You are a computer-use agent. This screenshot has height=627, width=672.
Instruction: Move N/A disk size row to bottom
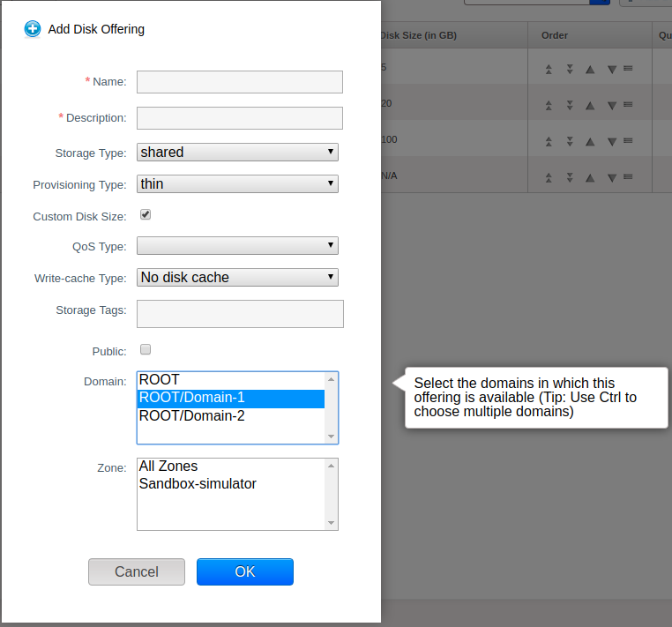tap(570, 177)
